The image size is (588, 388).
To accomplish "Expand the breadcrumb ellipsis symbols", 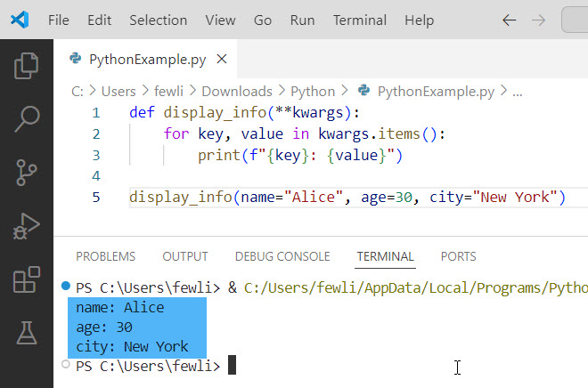I will click(x=518, y=93).
